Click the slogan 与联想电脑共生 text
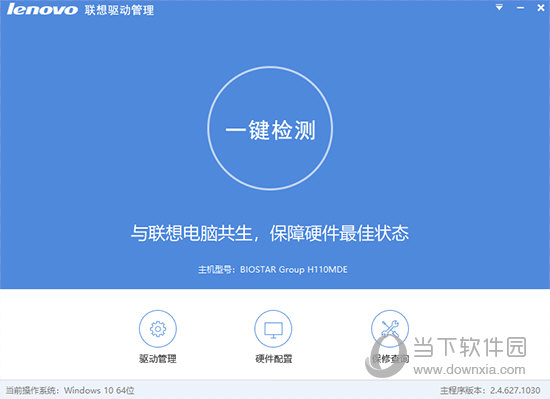Screen dimensions: 550x399 pyautogui.click(x=192, y=233)
